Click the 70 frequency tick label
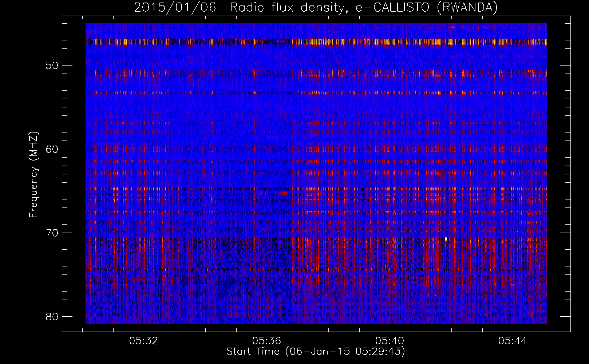This screenshot has height=364, width=589. pos(52,233)
